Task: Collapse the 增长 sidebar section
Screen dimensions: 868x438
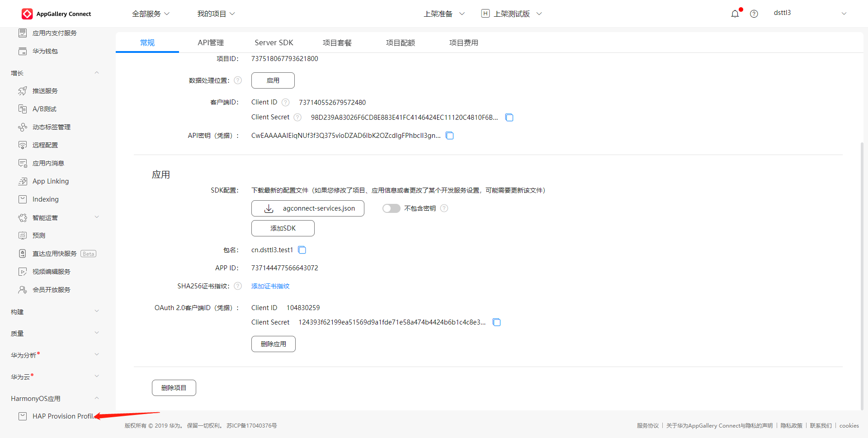Action: click(x=97, y=73)
